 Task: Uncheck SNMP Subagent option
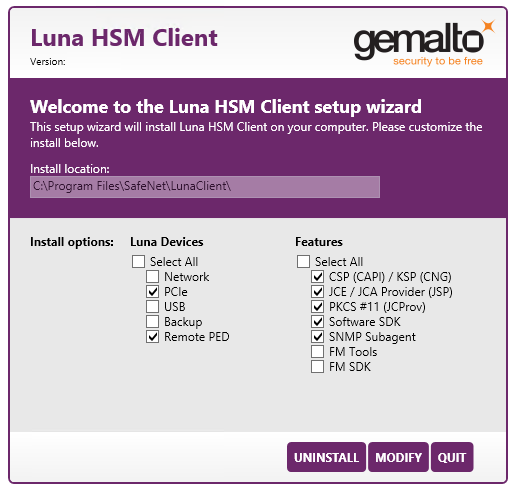click(x=318, y=337)
